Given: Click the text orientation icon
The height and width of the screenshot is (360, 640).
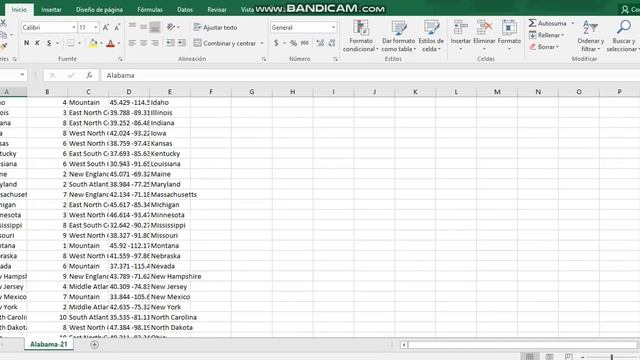Looking at the screenshot, I should (171, 27).
